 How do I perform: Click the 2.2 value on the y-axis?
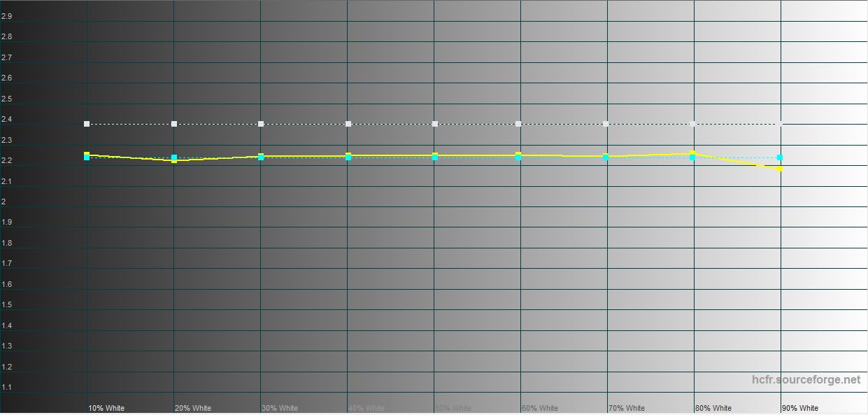tap(7, 161)
